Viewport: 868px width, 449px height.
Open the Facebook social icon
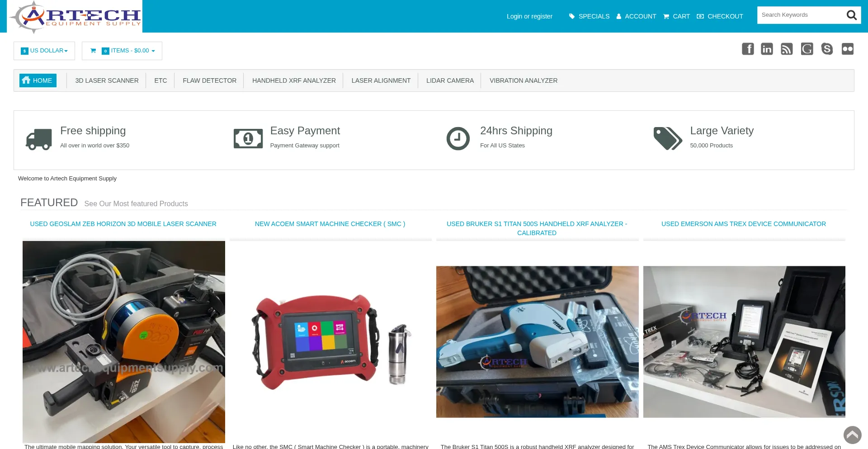pos(748,49)
